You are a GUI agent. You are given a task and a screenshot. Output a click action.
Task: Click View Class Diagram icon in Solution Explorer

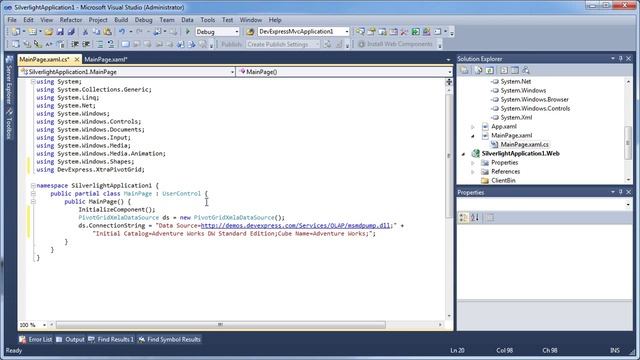(526, 70)
